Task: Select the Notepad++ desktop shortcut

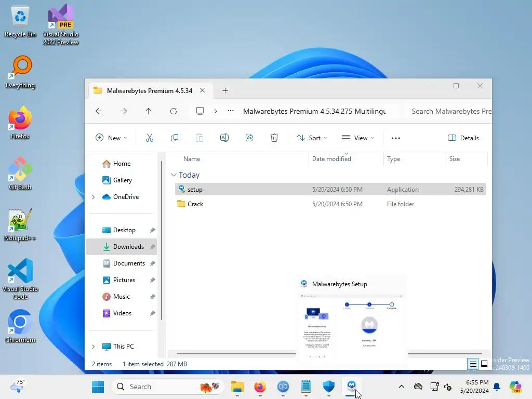Action: pyautogui.click(x=20, y=224)
